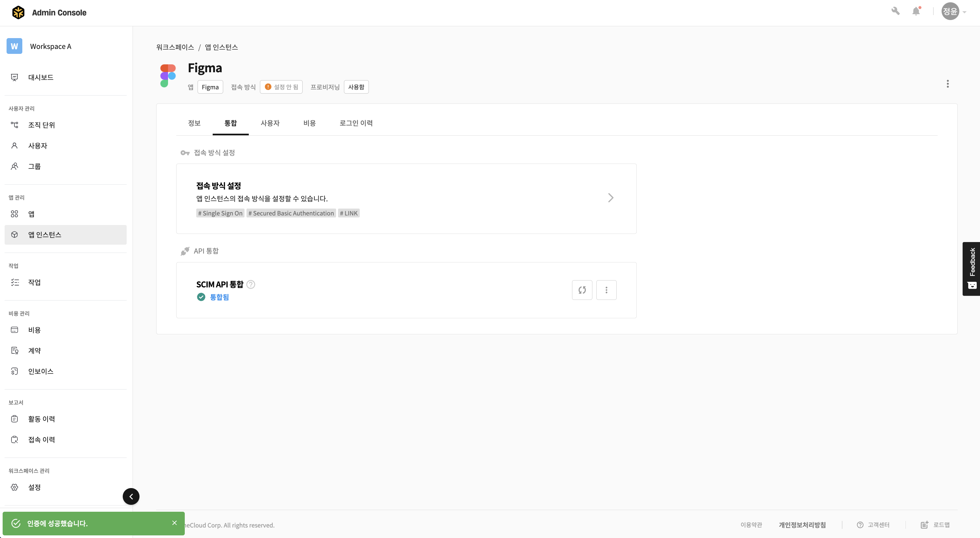Viewport: 980px width, 538px height.
Task: Click the 설정 gear icon
Action: click(x=14, y=487)
